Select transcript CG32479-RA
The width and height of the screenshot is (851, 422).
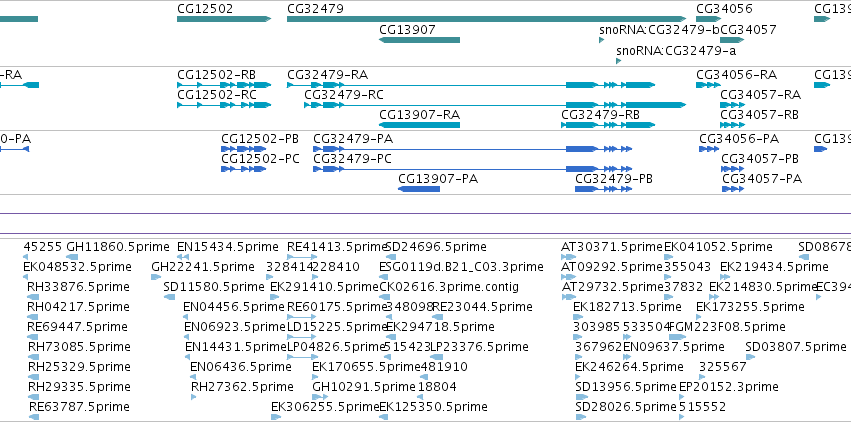[x=471, y=85]
